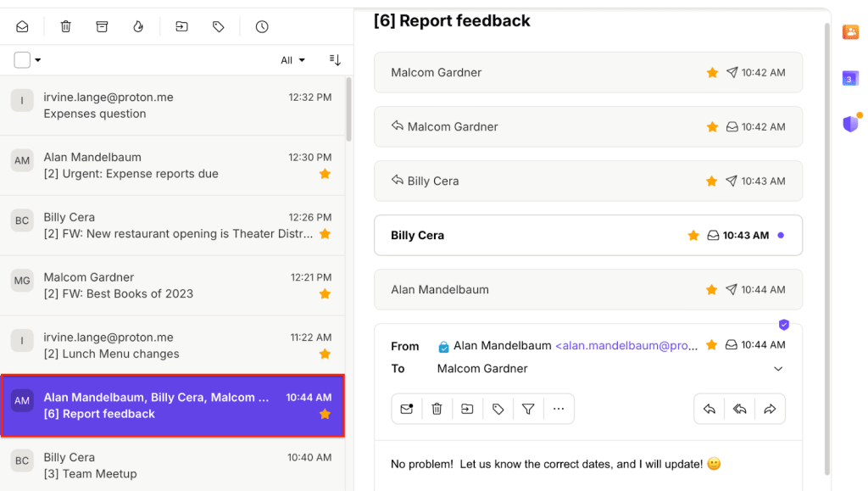Forward Alan Mandelbaum's message
868x491 pixels.
[x=770, y=408]
